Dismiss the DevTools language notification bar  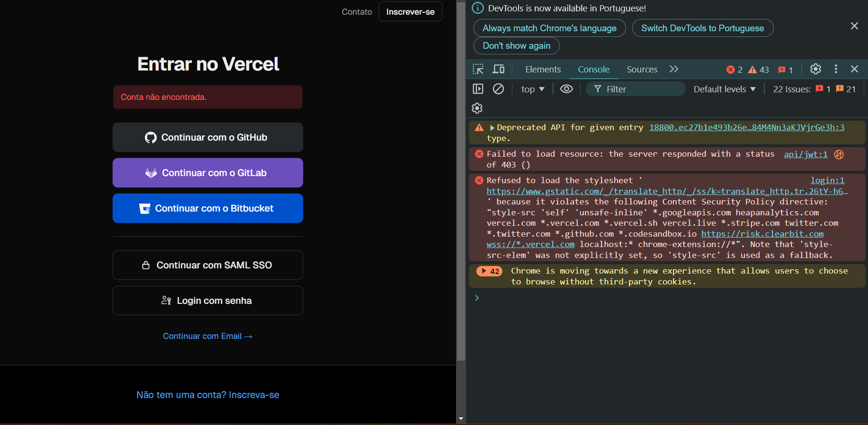pos(854,26)
